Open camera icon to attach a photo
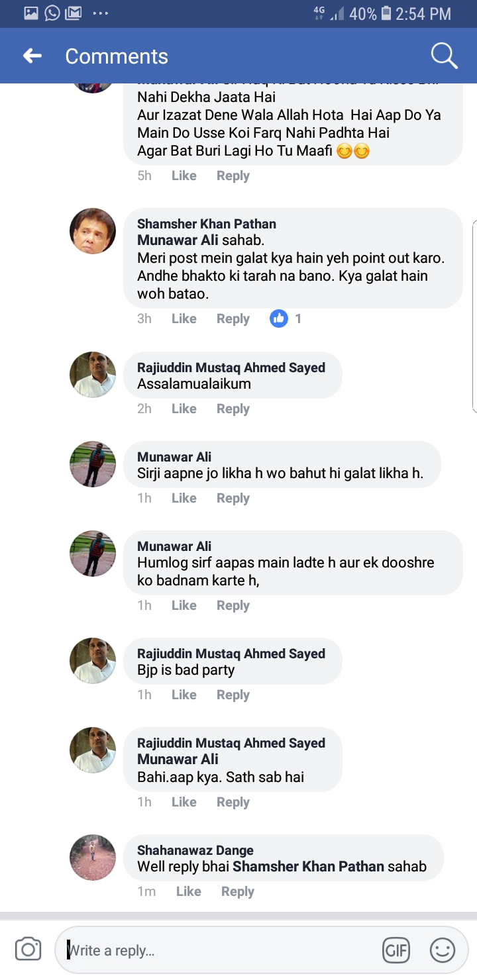 click(x=28, y=950)
